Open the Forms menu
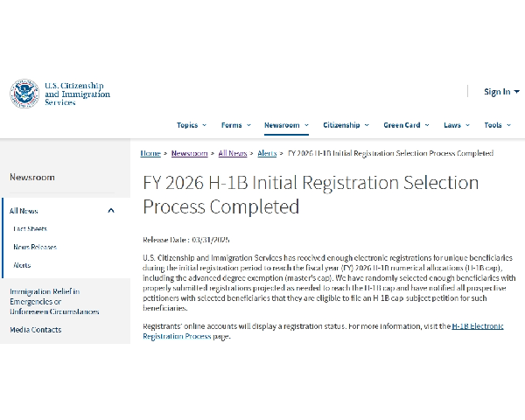Viewport: 525px width, 420px height. point(235,125)
